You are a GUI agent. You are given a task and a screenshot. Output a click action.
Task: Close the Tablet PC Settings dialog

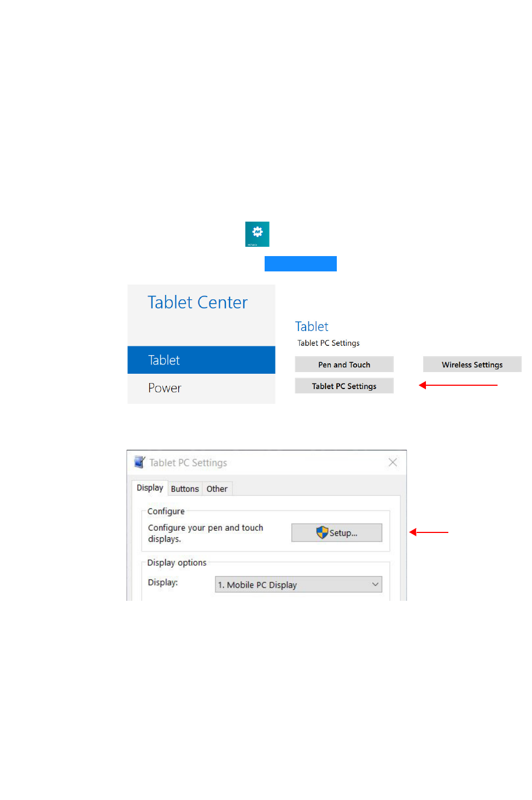(393, 462)
